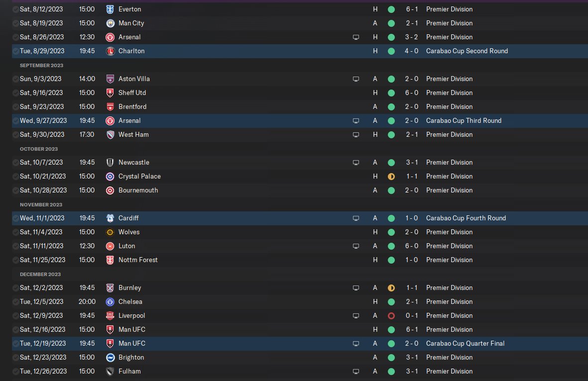
Task: Open Charlton's club badge icon
Action: tap(110, 51)
